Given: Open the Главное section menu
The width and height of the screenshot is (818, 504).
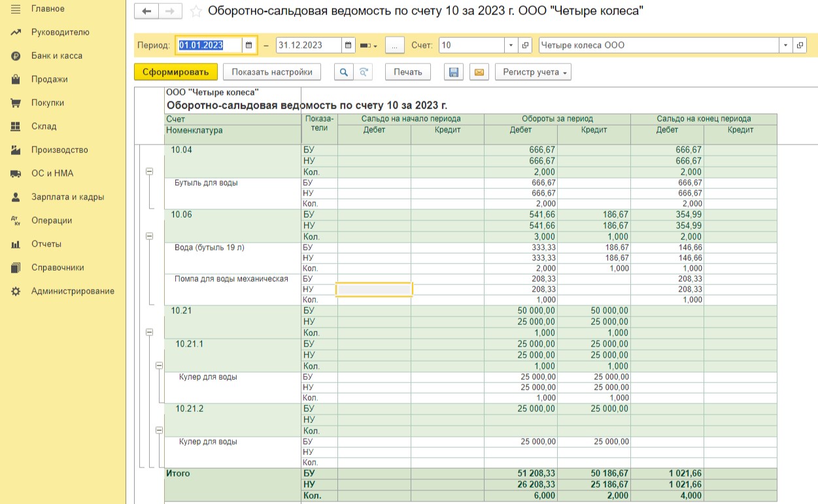Looking at the screenshot, I should click(x=47, y=8).
